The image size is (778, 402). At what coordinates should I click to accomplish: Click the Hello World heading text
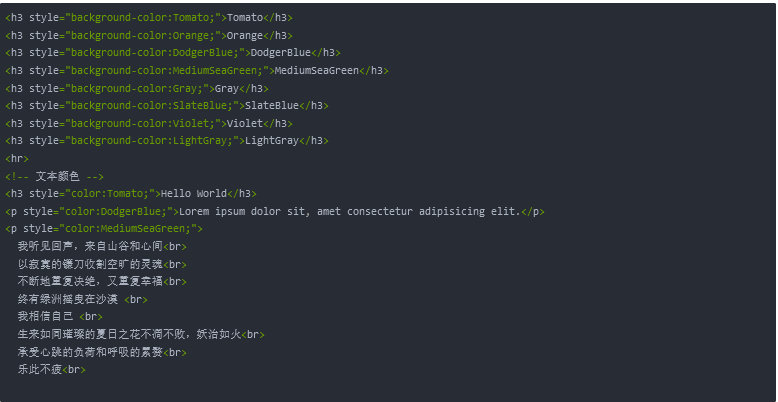(194, 194)
